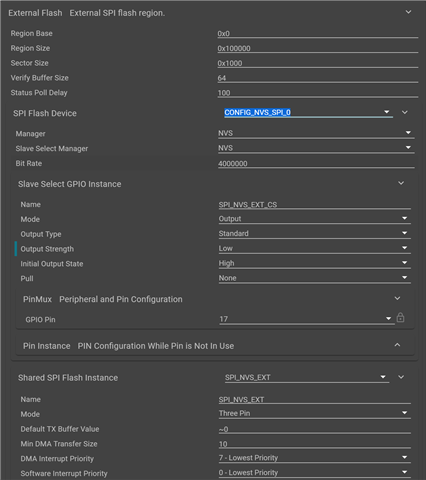
Task: Open the Pull dropdown set to None
Action: [315, 278]
